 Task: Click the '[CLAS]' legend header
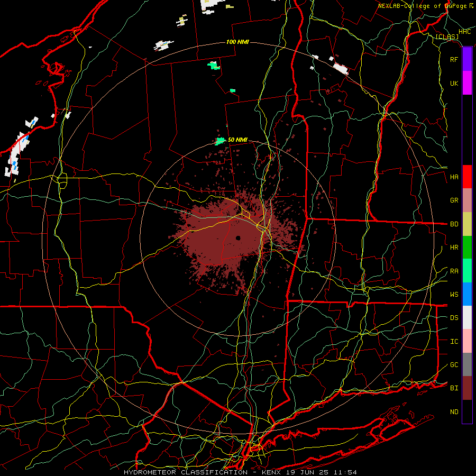447,37
